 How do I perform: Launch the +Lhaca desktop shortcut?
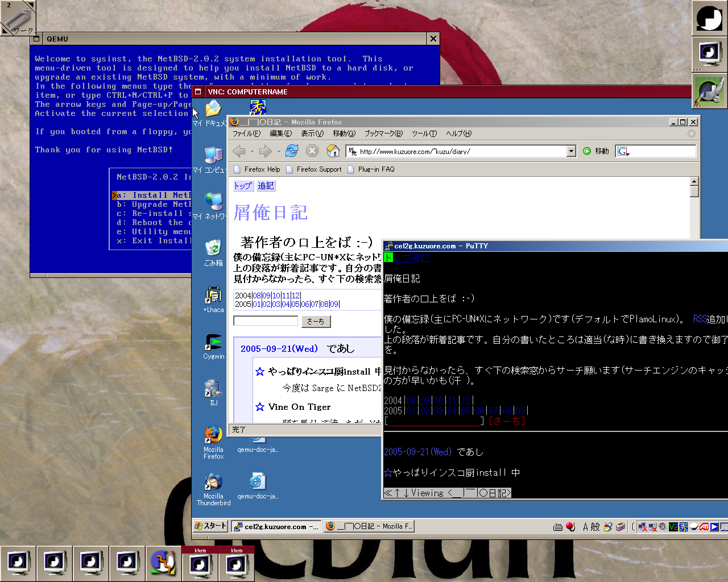tap(213, 300)
